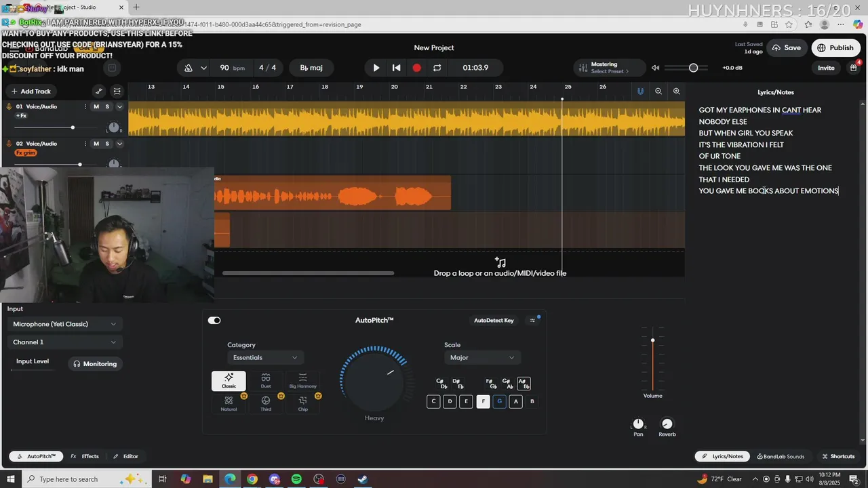868x488 pixels.
Task: Zoom out the timeline
Action: 658,91
